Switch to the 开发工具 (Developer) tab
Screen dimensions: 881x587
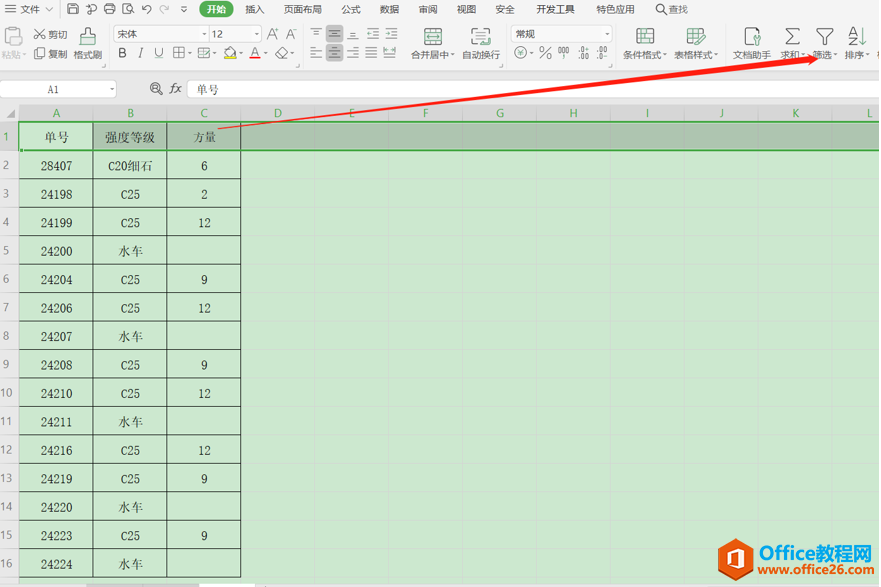555,9
